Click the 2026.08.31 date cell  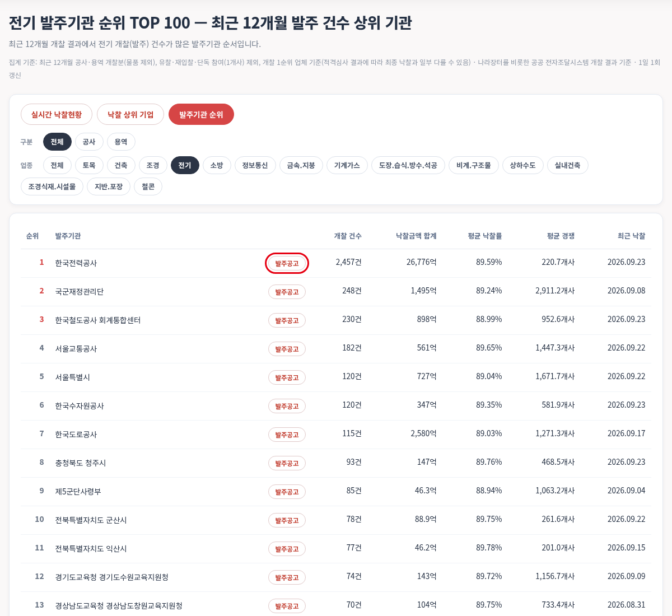(626, 605)
